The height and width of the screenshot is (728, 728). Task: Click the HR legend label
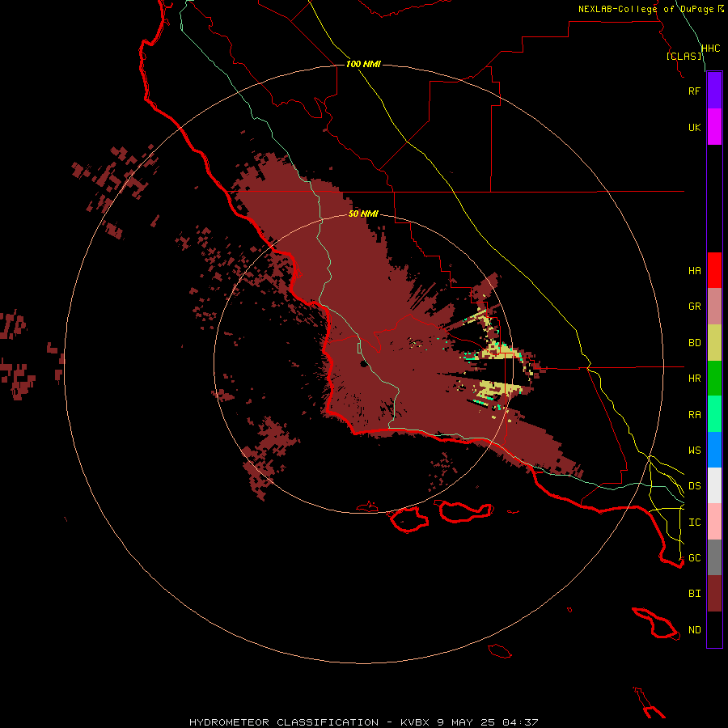click(694, 379)
